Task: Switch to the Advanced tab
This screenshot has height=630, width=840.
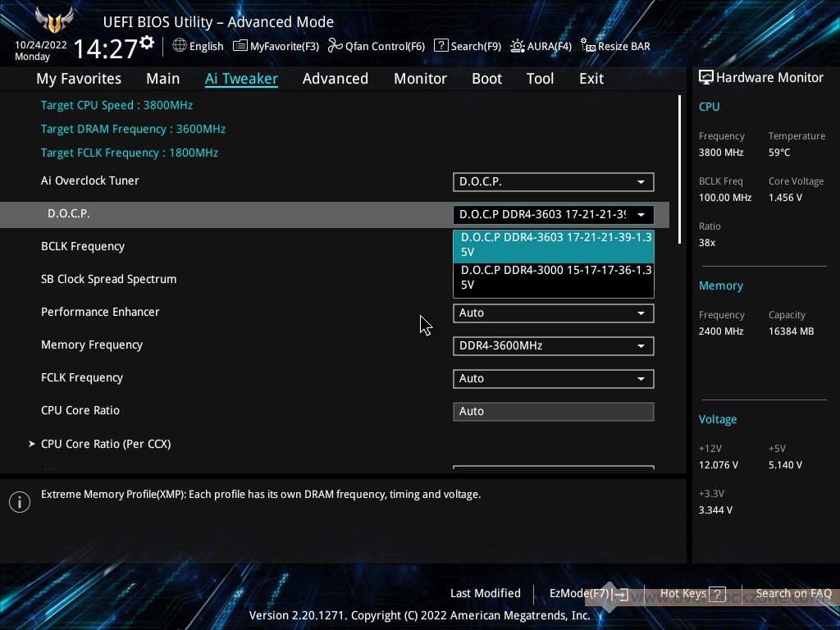Action: [x=335, y=79]
